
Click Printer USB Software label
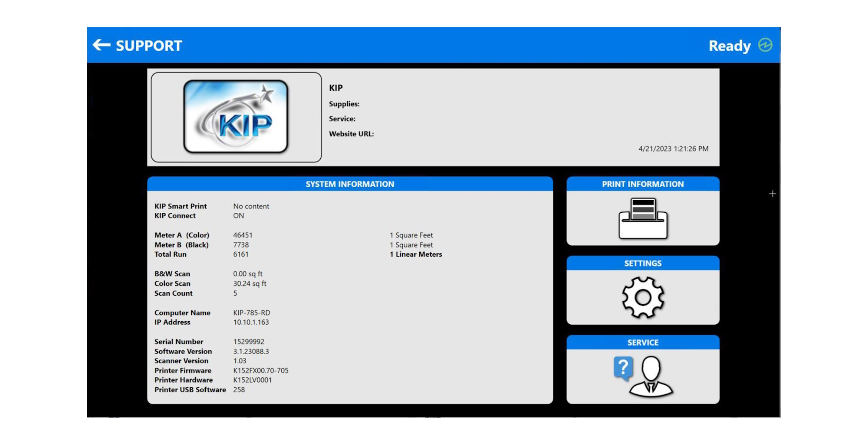pyautogui.click(x=190, y=390)
